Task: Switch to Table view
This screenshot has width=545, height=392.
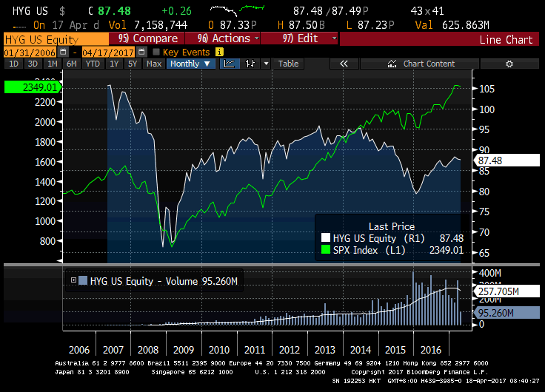Action: pos(288,64)
